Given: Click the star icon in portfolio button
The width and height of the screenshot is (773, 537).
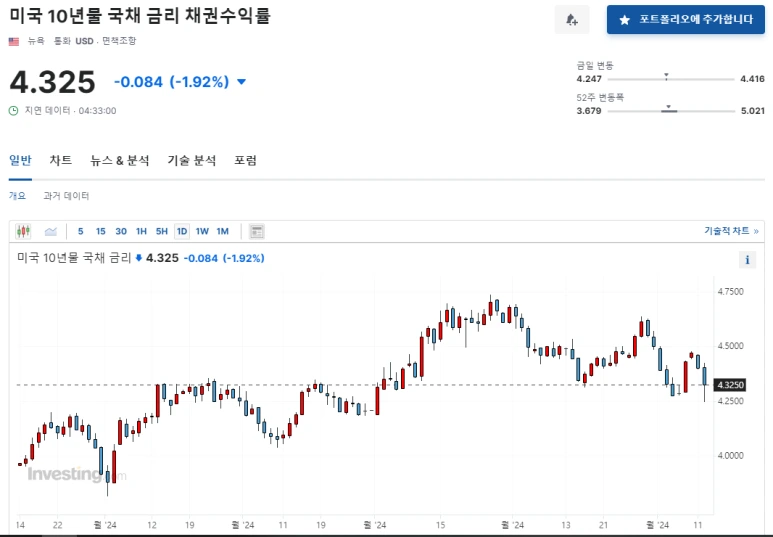Looking at the screenshot, I should pos(624,20).
